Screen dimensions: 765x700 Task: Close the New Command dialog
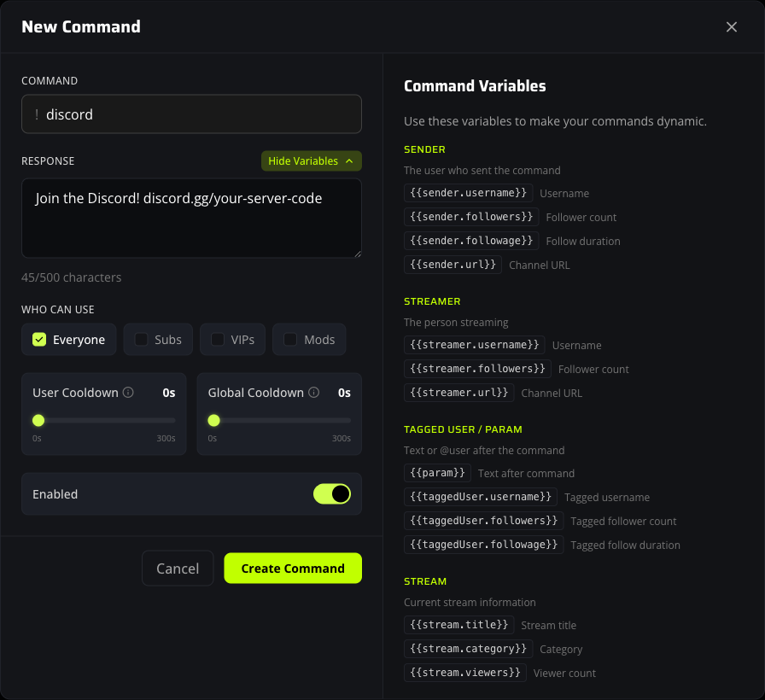coord(731,26)
